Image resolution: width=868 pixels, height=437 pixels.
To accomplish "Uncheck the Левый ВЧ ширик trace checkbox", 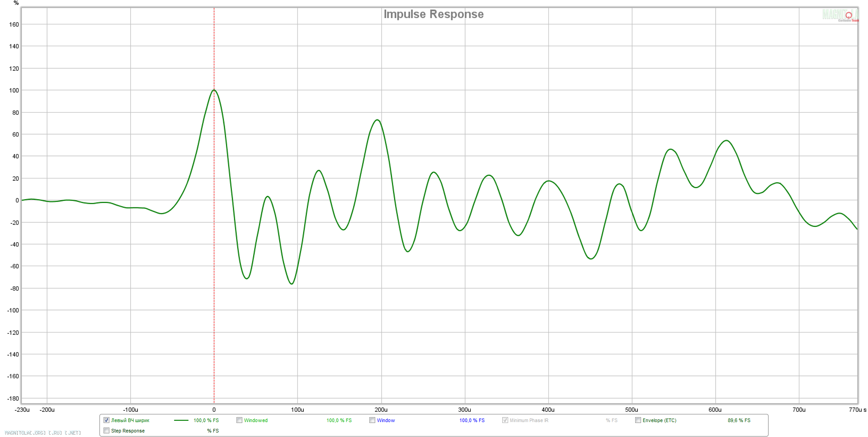I will coord(106,420).
